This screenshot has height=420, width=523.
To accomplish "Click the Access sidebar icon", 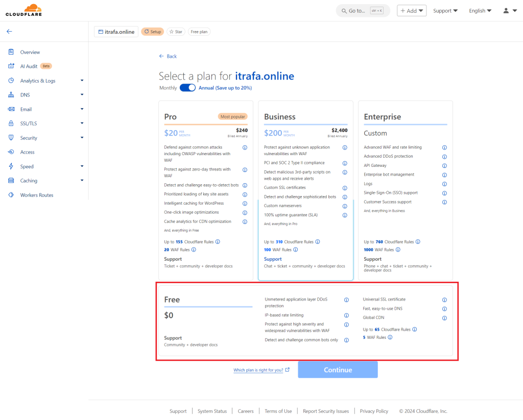I will pos(11,152).
